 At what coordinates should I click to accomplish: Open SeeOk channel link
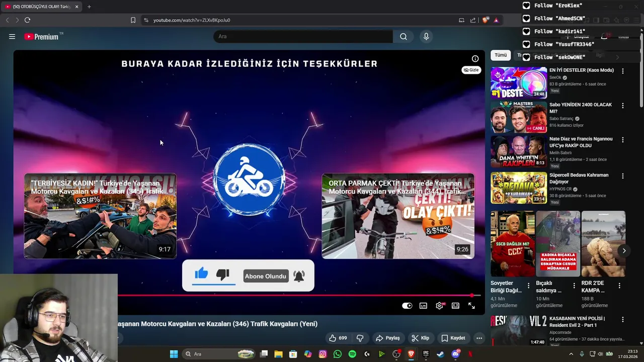point(555,77)
